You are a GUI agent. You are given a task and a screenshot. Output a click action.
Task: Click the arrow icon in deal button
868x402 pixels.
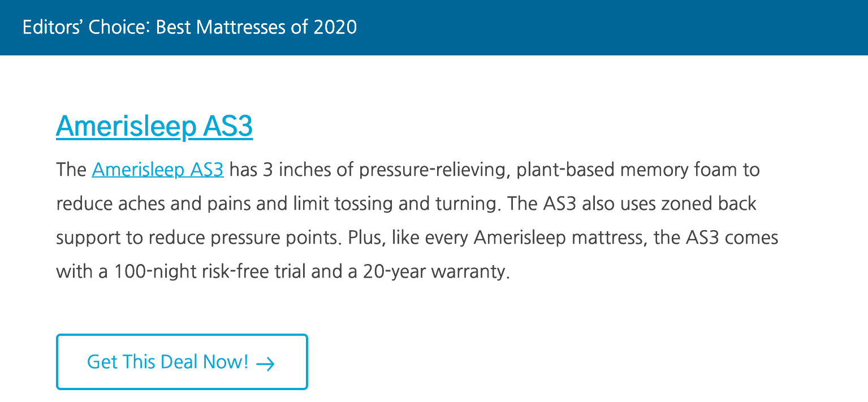tap(265, 364)
